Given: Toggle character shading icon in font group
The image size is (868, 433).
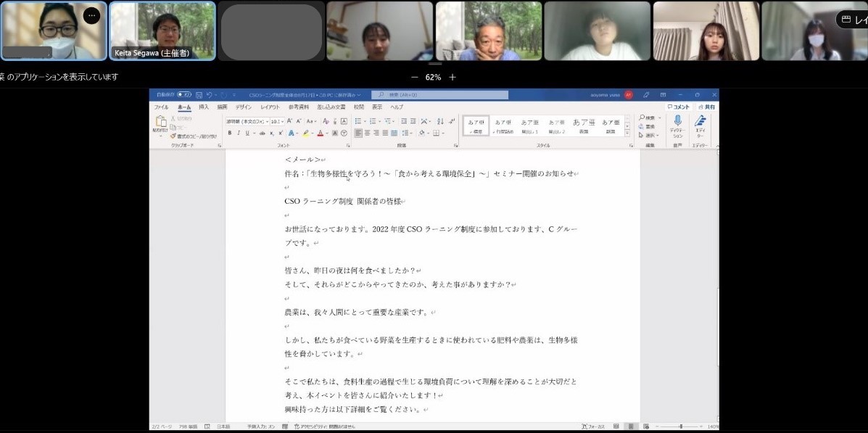Looking at the screenshot, I should (335, 133).
